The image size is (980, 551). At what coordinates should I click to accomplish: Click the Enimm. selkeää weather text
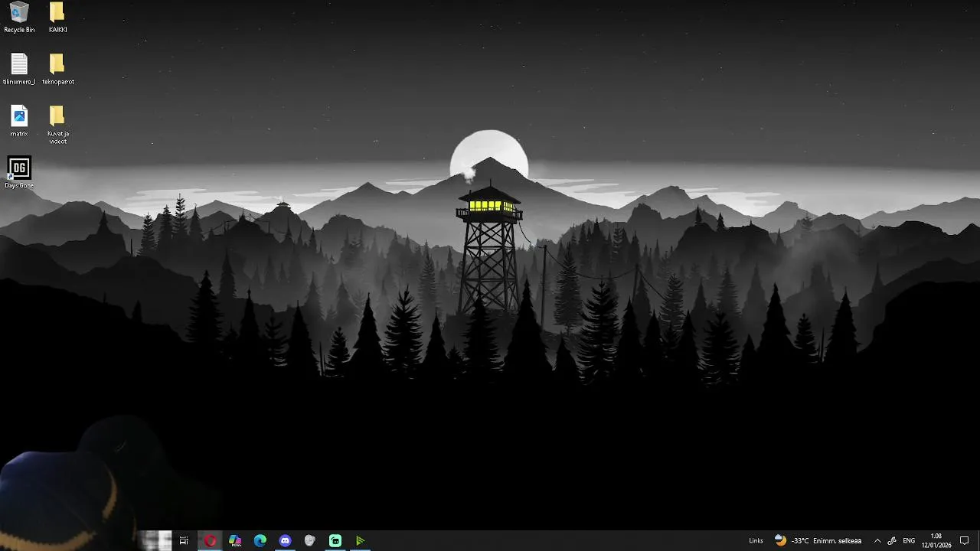point(838,541)
